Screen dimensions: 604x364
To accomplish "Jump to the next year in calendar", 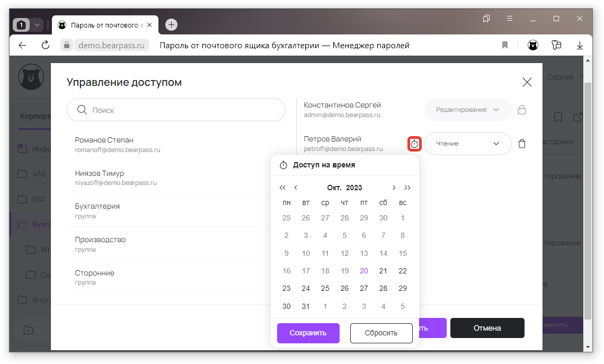I will click(407, 188).
